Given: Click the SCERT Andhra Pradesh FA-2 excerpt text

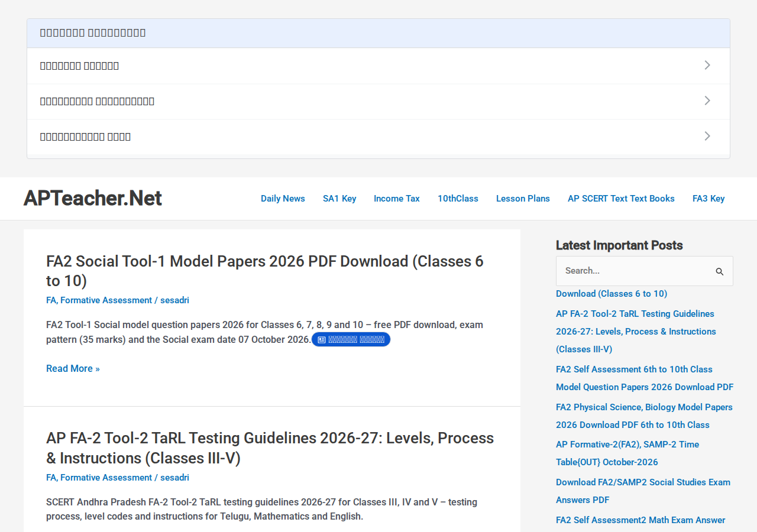Looking at the screenshot, I should [x=261, y=510].
